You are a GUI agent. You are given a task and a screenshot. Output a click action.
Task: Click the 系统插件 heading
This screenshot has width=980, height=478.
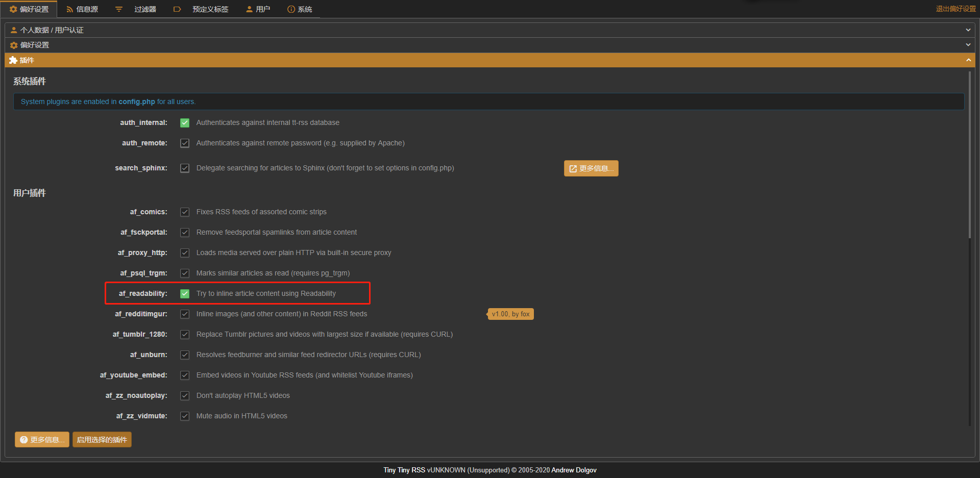[x=30, y=81]
